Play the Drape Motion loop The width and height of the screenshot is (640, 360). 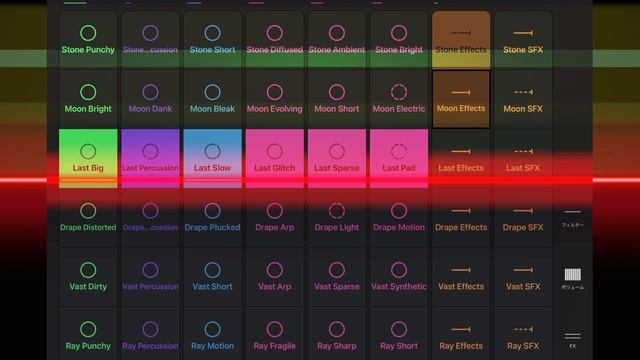click(399, 218)
